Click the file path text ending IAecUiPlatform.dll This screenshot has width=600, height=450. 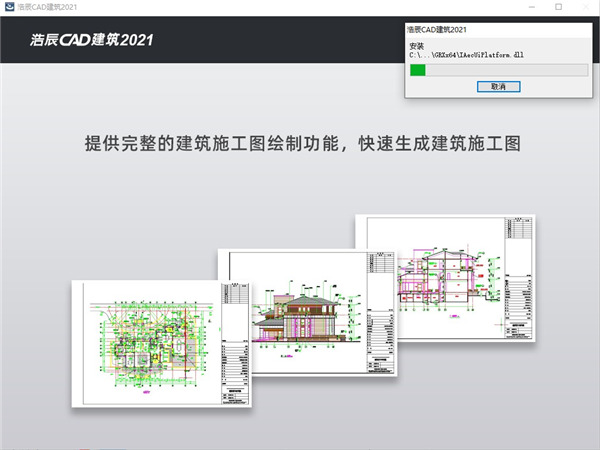pos(466,55)
